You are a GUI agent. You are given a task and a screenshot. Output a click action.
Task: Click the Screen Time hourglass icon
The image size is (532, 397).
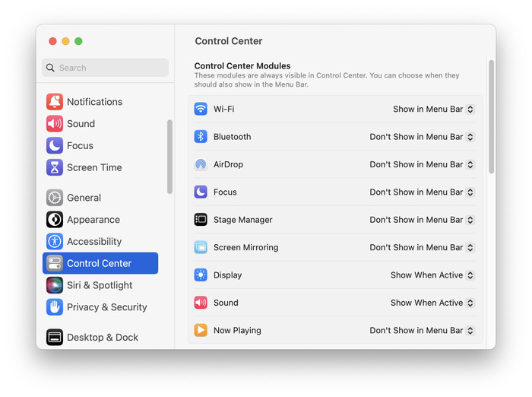pyautogui.click(x=54, y=167)
